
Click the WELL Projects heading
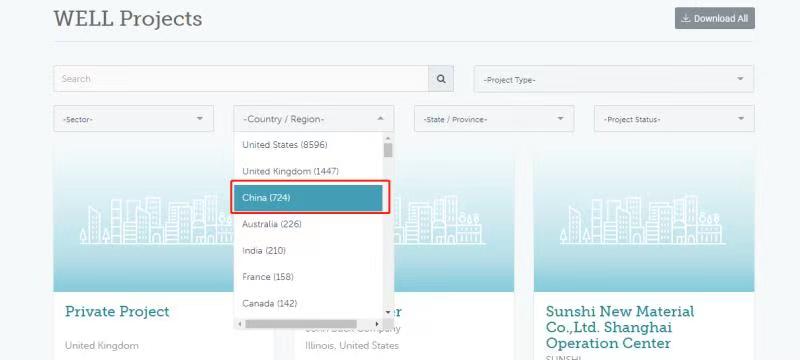tap(128, 19)
